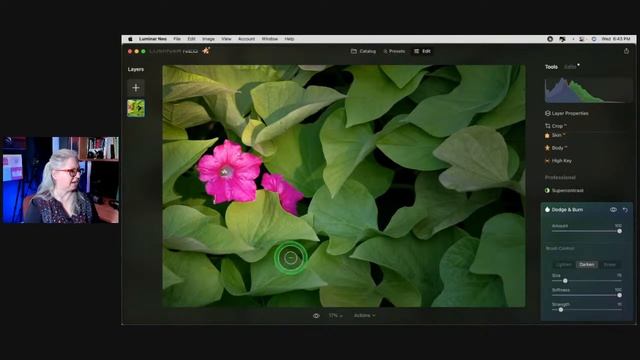The image size is (640, 360).
Task: Open the Edit menu in menu bar
Action: [x=191, y=39]
